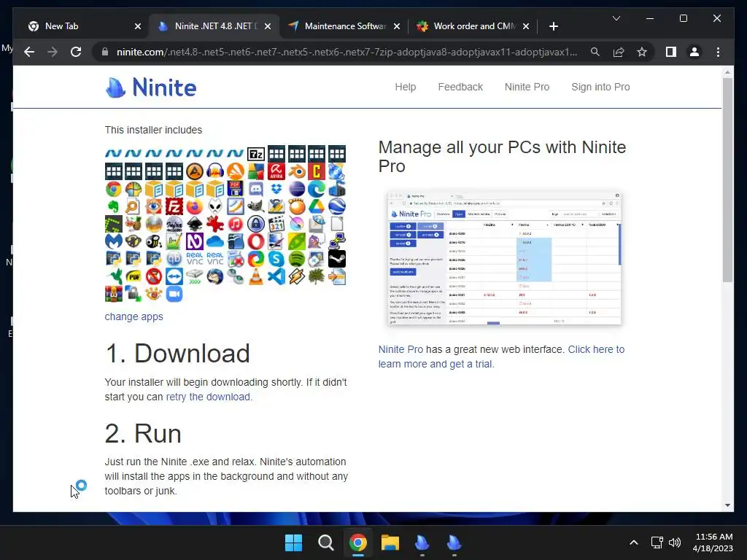Show hidden system tray icons

pos(634,542)
